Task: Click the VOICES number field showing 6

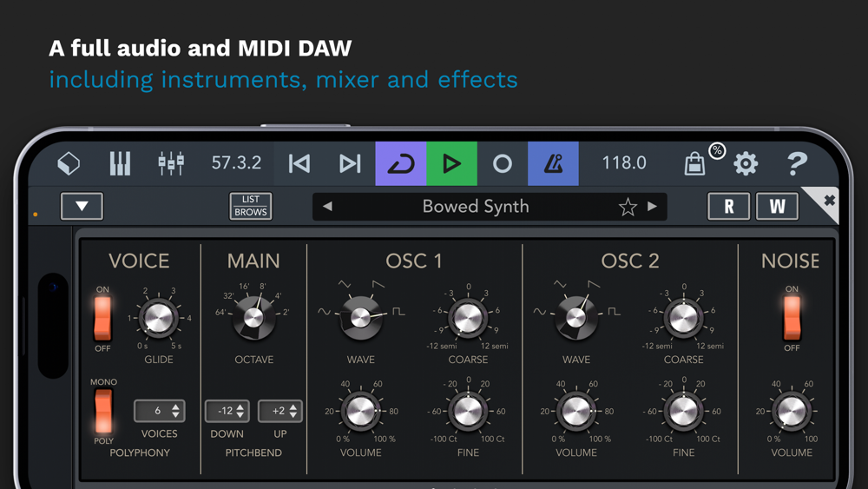Action: point(159,411)
